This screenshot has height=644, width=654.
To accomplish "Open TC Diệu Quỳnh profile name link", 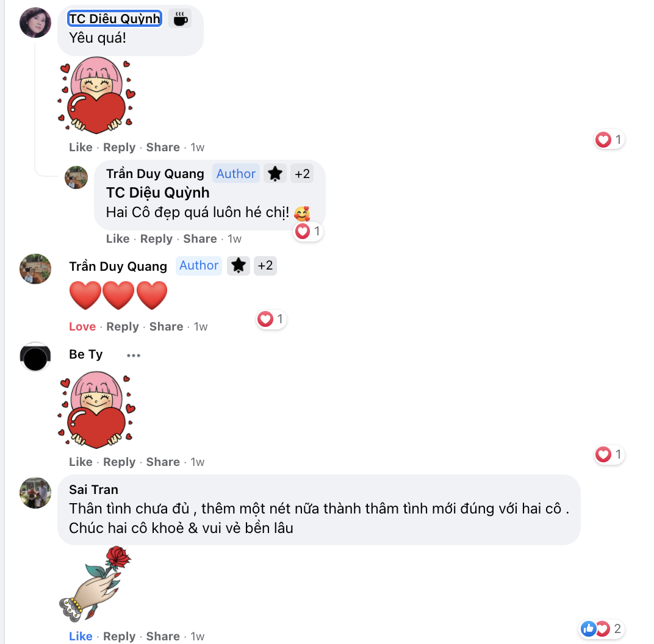I will tap(115, 19).
